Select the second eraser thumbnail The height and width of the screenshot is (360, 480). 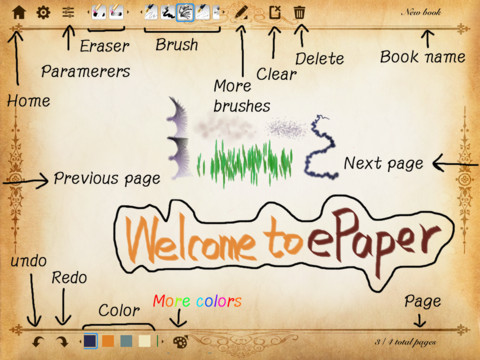[116, 13]
